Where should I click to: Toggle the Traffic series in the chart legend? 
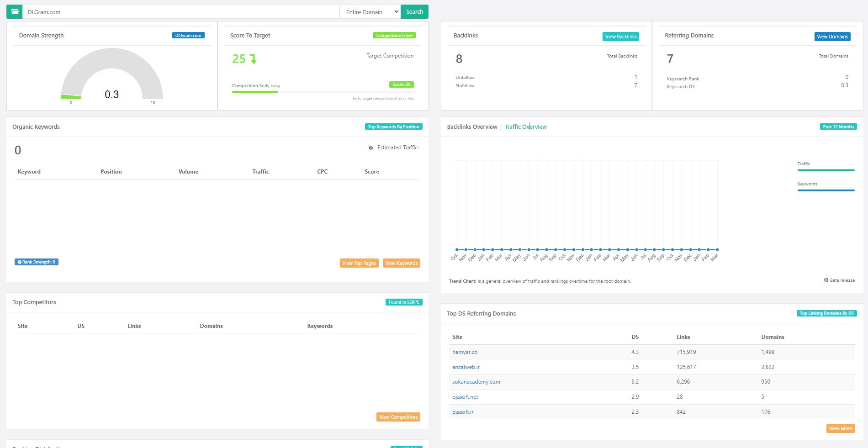[x=826, y=167]
